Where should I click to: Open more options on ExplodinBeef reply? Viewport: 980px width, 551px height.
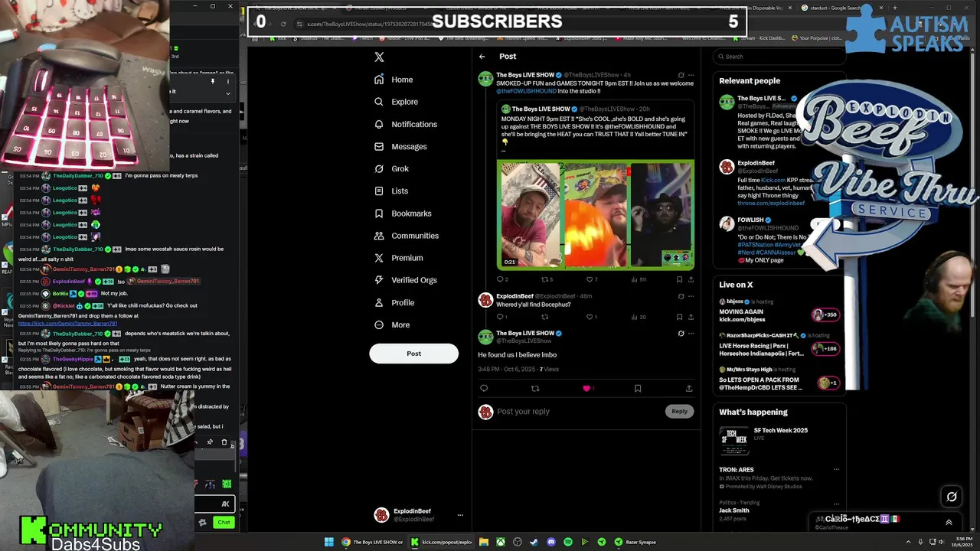click(x=691, y=295)
